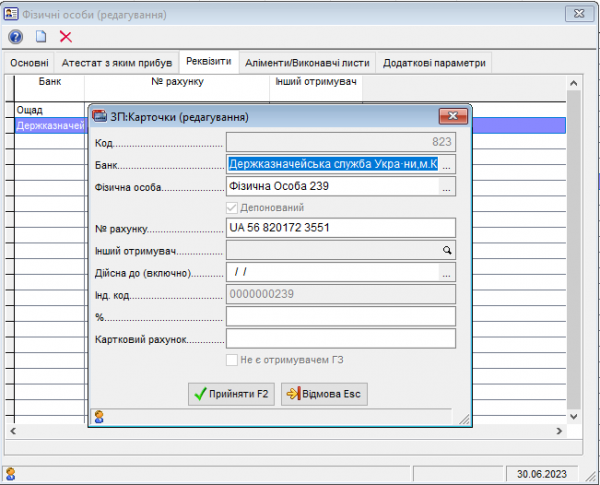This screenshot has height=485, width=600.
Task: Click the new blank document icon
Action: (41, 37)
